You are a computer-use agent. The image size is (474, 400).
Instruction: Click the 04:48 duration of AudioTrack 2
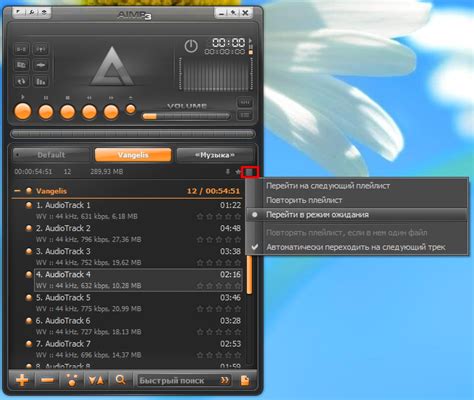230,228
